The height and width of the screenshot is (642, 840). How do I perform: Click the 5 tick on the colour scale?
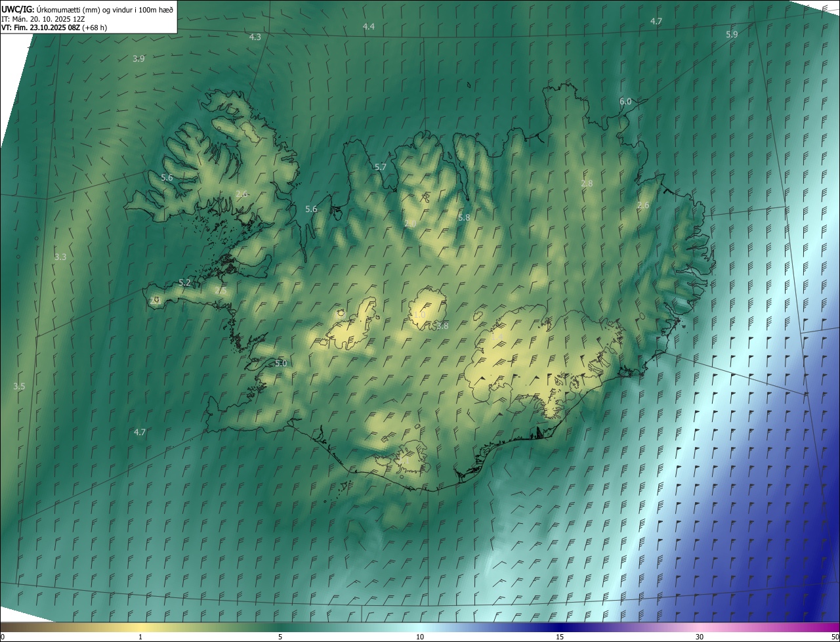pyautogui.click(x=280, y=637)
